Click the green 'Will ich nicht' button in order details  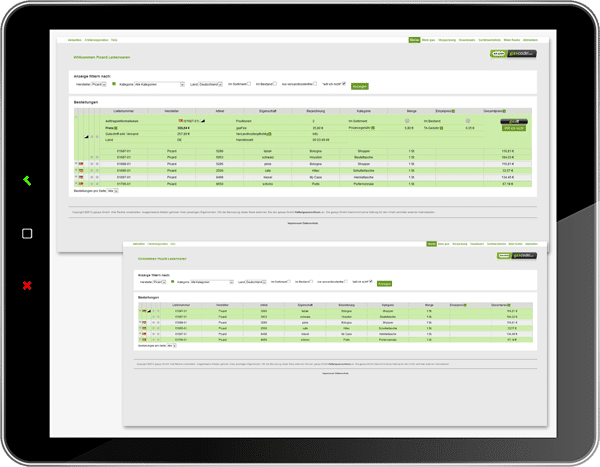click(514, 128)
